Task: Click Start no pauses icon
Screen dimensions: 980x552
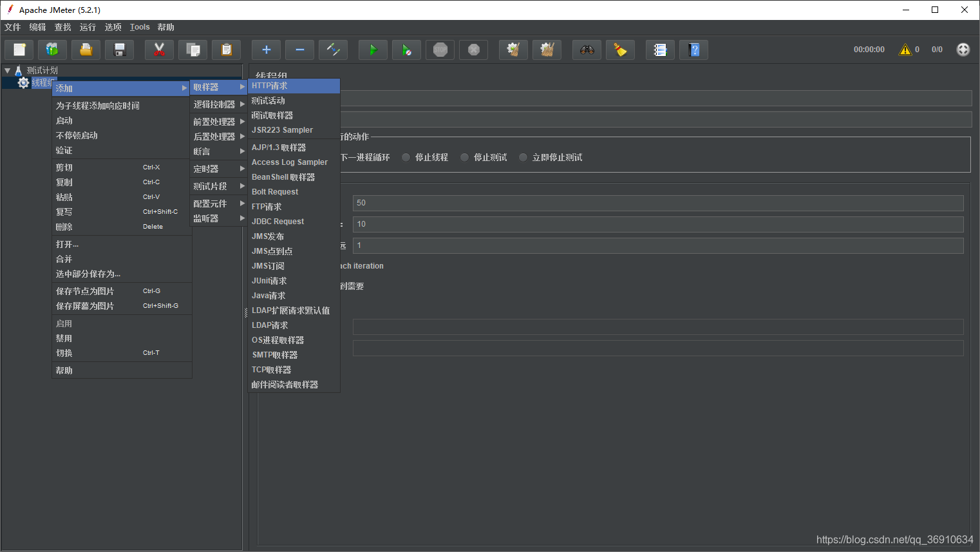Action: pos(407,50)
